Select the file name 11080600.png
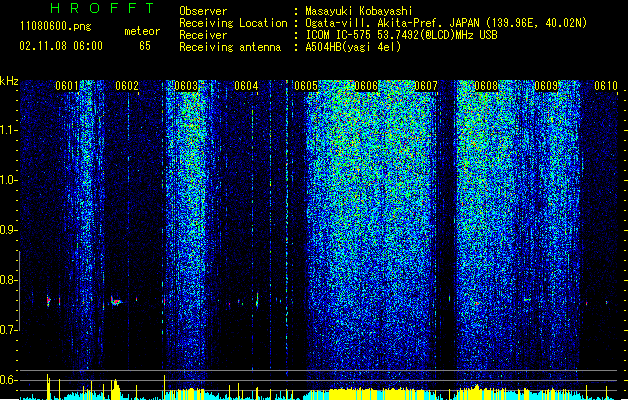Viewport: 629px width, 400px height. click(55, 26)
